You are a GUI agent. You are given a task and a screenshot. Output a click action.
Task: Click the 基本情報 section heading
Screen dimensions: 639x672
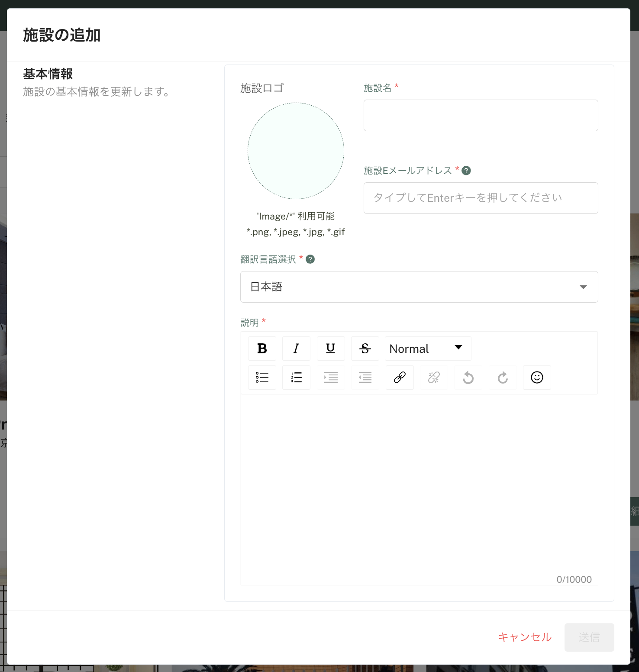pyautogui.click(x=48, y=74)
